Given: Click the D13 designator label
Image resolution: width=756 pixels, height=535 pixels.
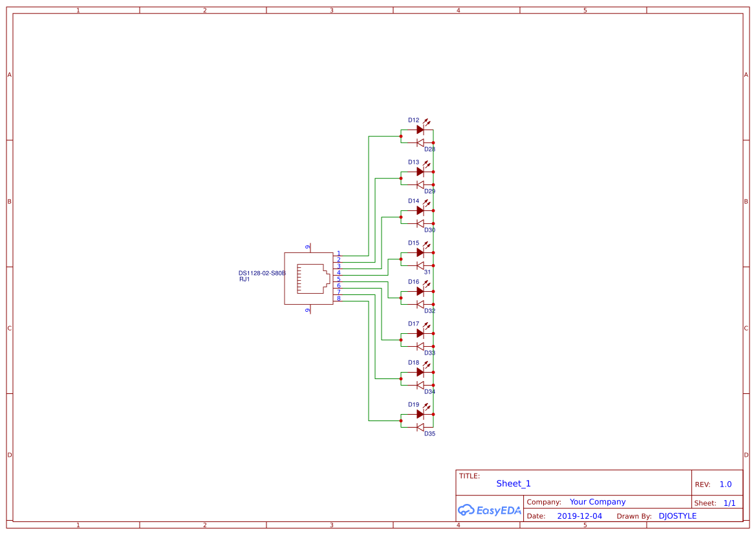Looking at the screenshot, I should (x=414, y=162).
